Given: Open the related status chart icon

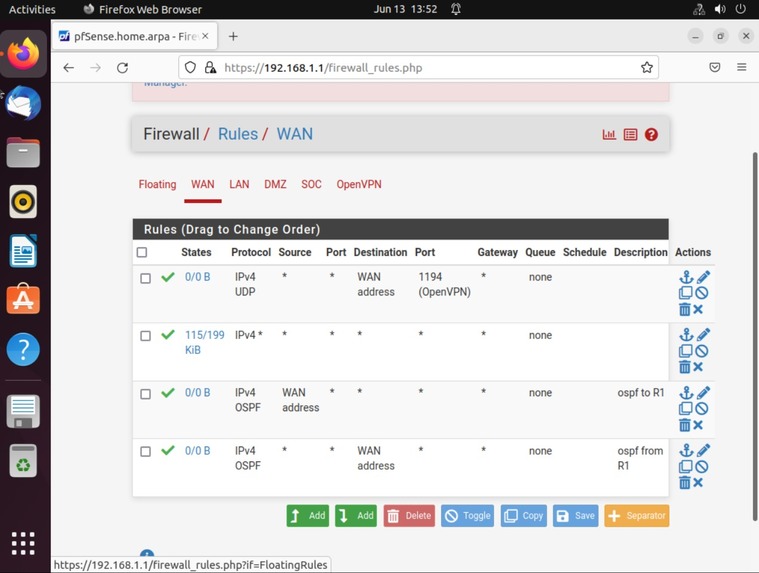Looking at the screenshot, I should coord(609,135).
